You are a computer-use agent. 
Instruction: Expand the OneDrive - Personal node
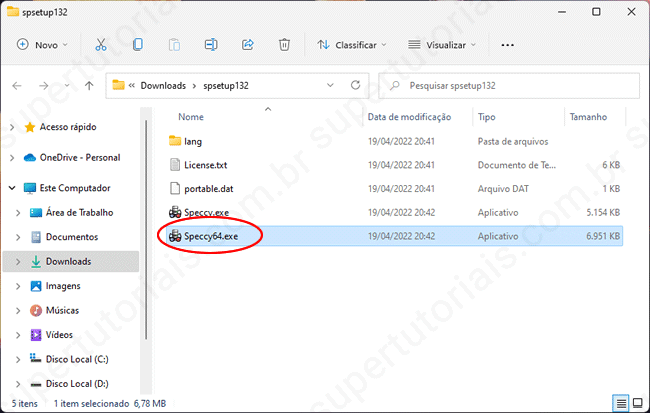point(12,158)
